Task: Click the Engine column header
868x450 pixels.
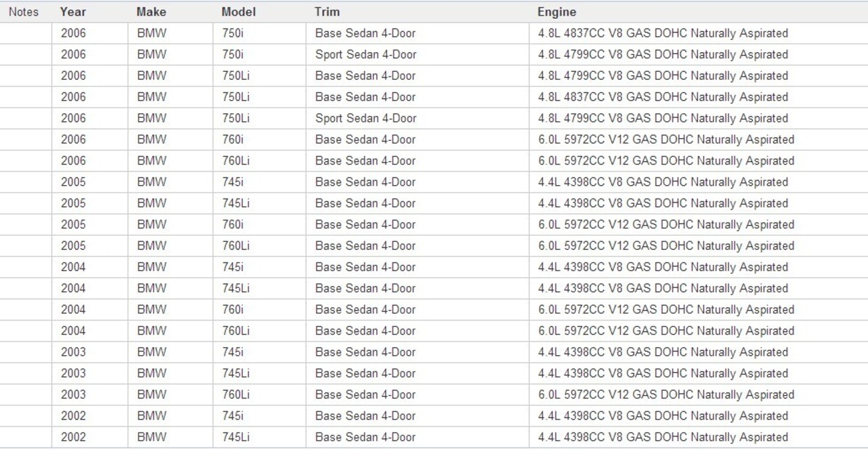Action: click(x=557, y=12)
